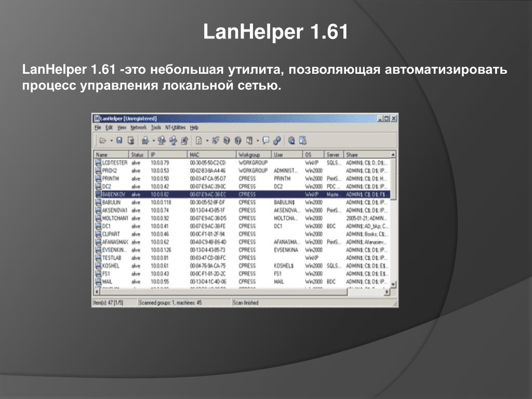
Task: Click the Save floppy-disk toolbar icon
Action: pos(119,140)
